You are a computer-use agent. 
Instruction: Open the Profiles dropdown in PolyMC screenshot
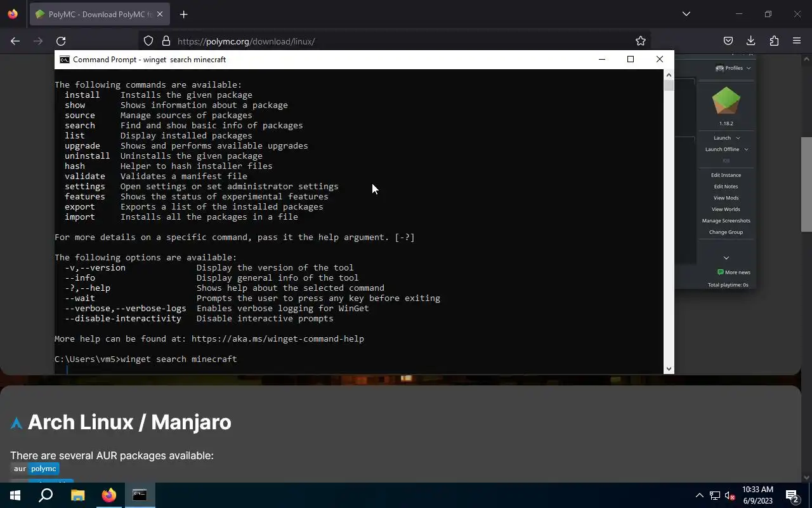coord(733,68)
